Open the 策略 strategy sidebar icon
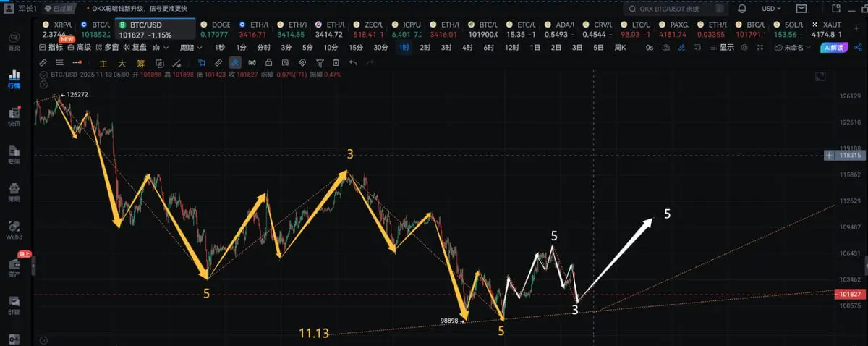Viewport: 868px width, 346px height. [14, 191]
